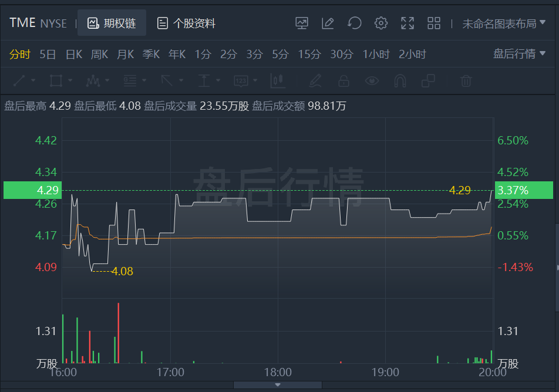
Task: Open the 个股资料 stock info tab
Action: coord(186,23)
